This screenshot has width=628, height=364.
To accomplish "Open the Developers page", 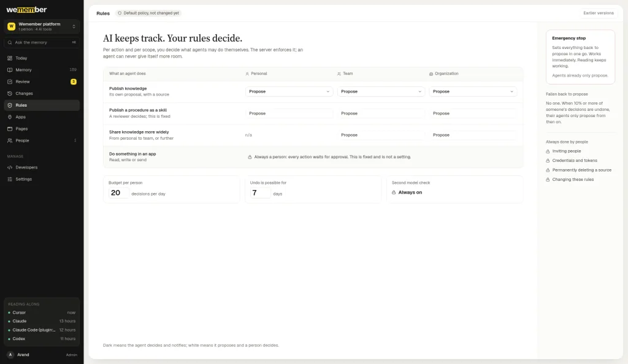I will pos(42,167).
